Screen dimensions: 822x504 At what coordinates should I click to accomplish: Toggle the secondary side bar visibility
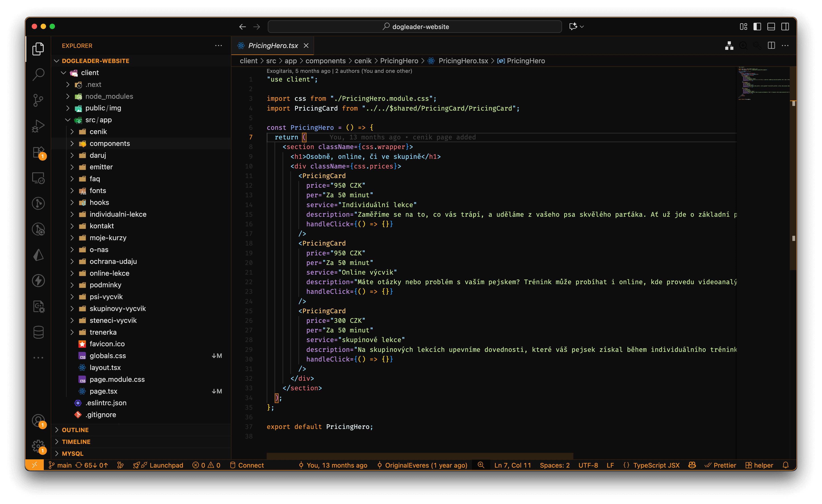click(785, 27)
